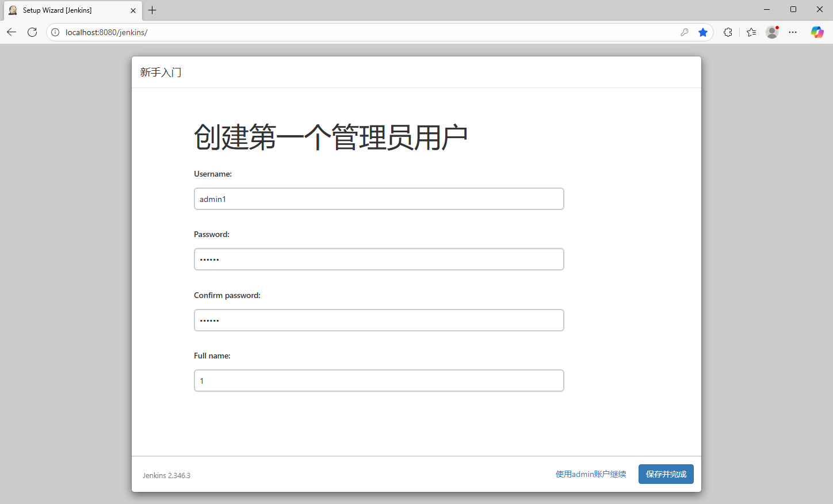Click the Username: label
The height and width of the screenshot is (504, 833).
[x=213, y=174]
